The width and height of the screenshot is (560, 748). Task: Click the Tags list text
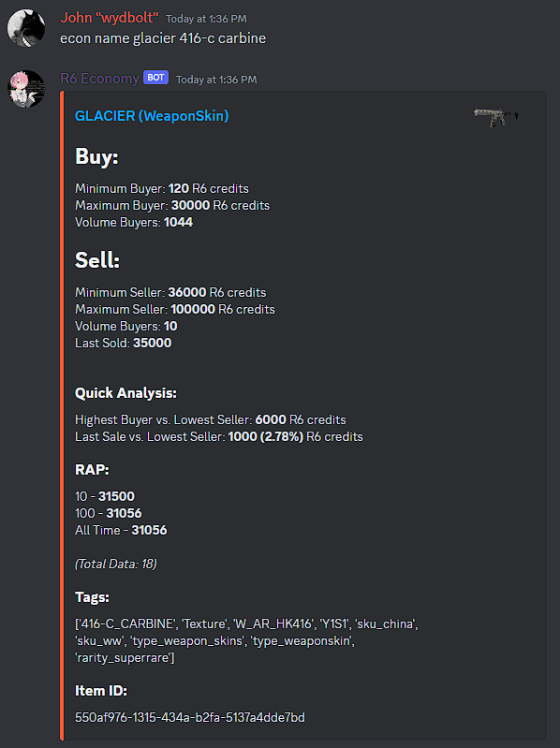(246, 641)
